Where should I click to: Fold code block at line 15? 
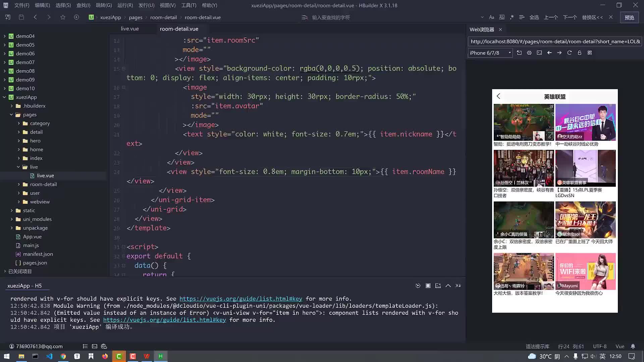click(123, 69)
